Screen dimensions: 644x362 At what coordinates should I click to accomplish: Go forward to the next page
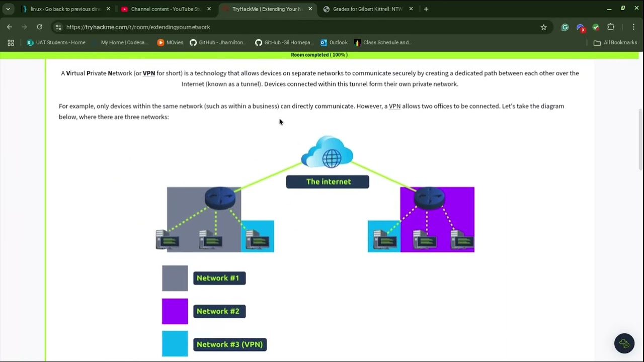pyautogui.click(x=24, y=27)
